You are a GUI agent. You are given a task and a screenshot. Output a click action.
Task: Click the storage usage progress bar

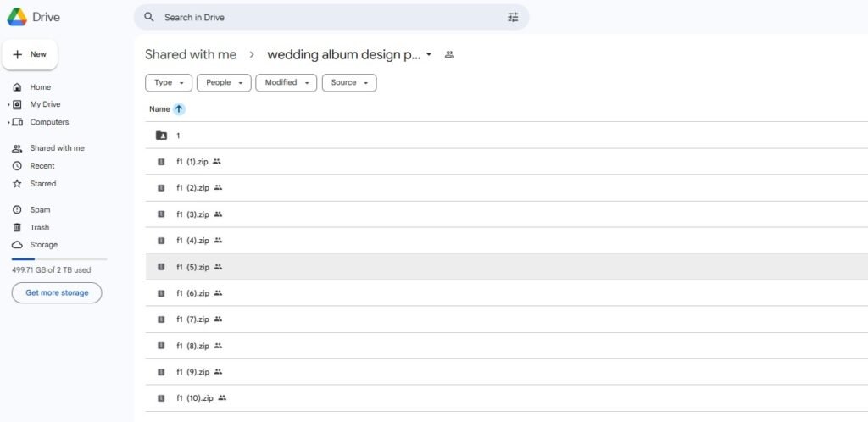(58, 258)
